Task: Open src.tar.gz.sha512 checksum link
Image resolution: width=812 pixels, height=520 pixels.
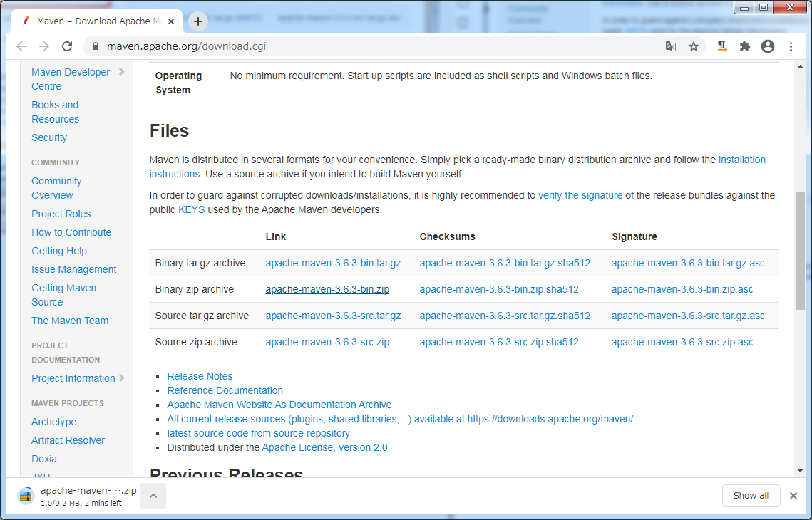Action: 505,316
